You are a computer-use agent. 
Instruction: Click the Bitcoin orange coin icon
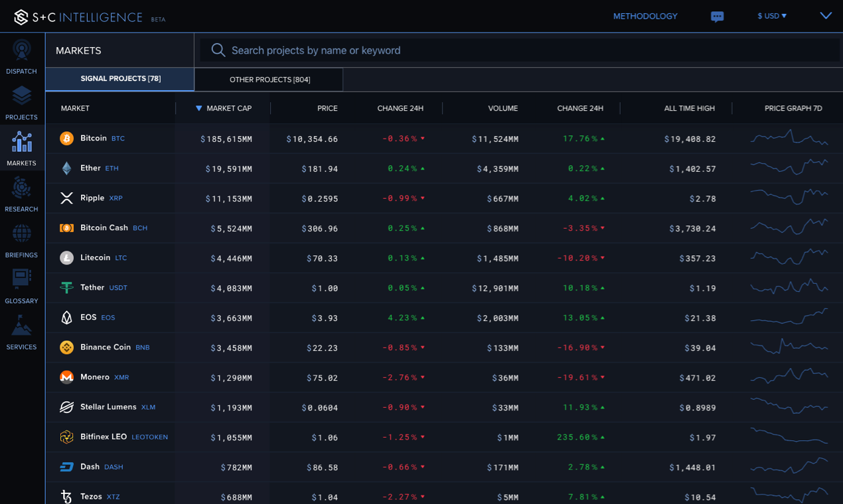[x=66, y=139]
